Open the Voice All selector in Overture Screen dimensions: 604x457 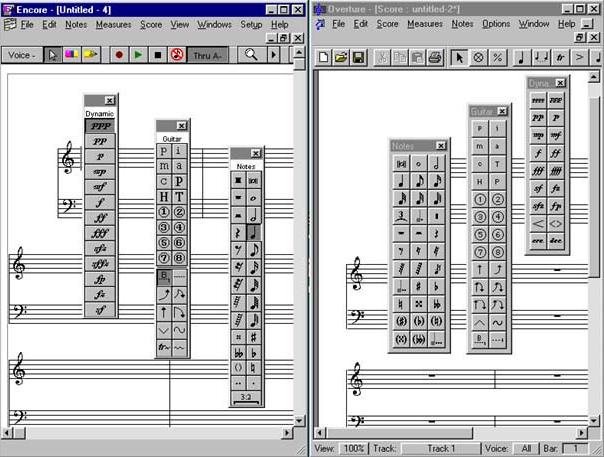coord(526,449)
